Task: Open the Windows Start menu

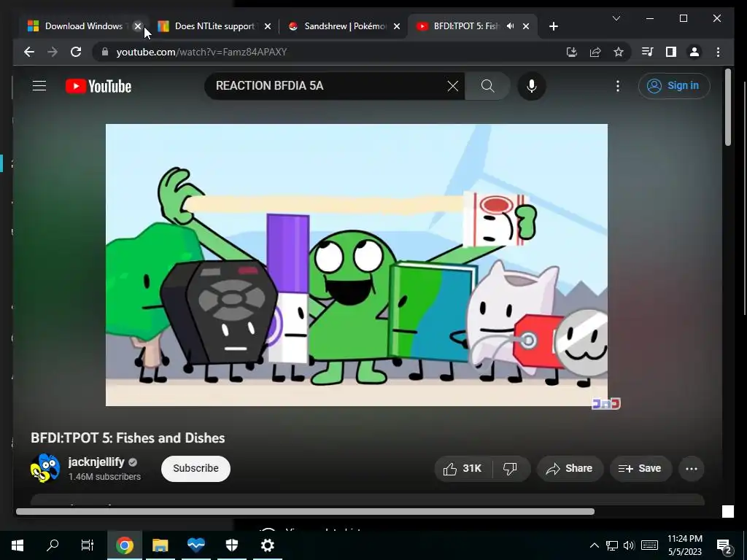Action: coord(18,545)
